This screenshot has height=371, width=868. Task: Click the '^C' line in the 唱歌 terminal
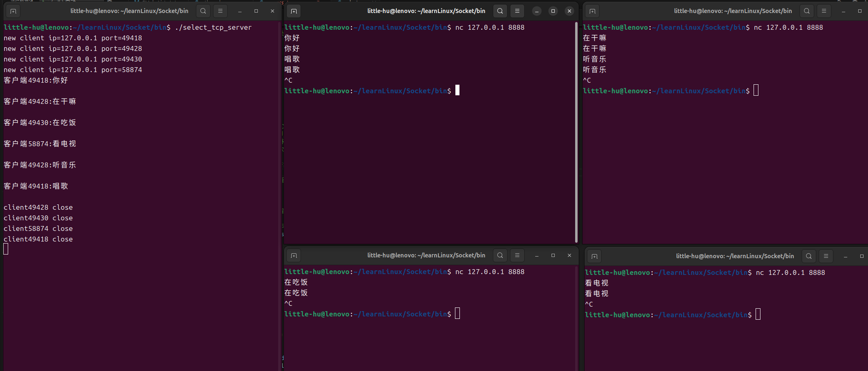point(288,80)
